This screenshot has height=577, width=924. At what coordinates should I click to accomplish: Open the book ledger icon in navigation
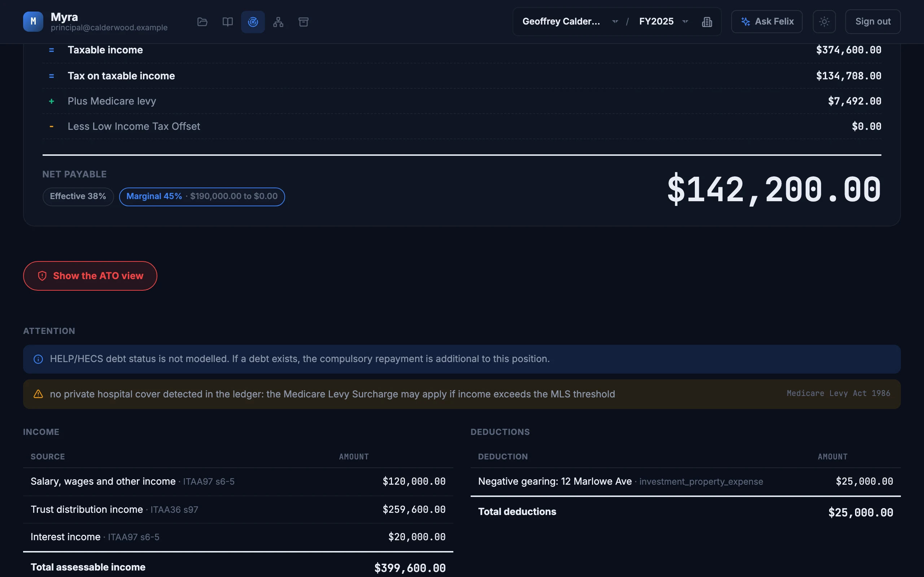(x=227, y=22)
